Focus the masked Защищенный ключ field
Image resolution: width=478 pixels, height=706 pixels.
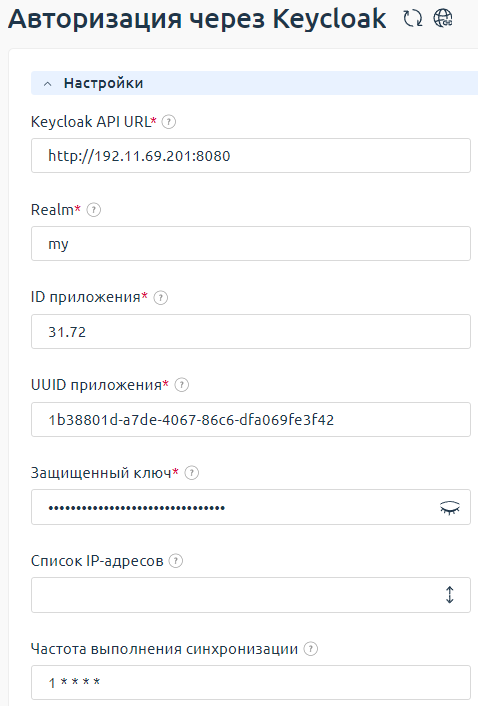pyautogui.click(x=234, y=507)
